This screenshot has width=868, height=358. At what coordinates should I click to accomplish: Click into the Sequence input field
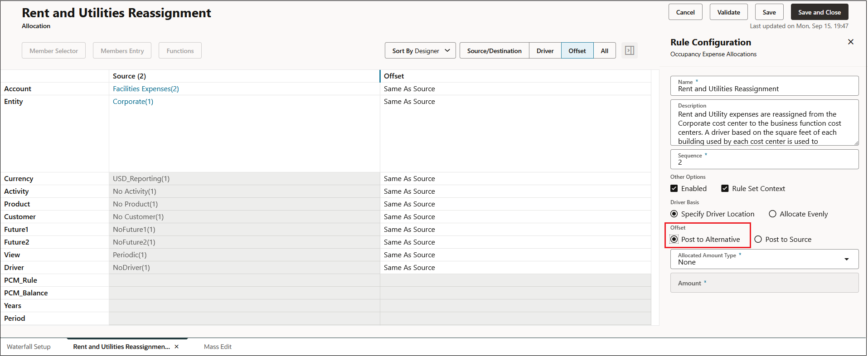(x=764, y=159)
